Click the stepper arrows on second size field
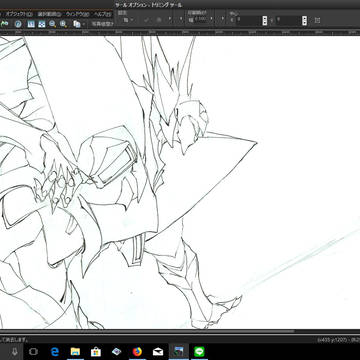 304,20
